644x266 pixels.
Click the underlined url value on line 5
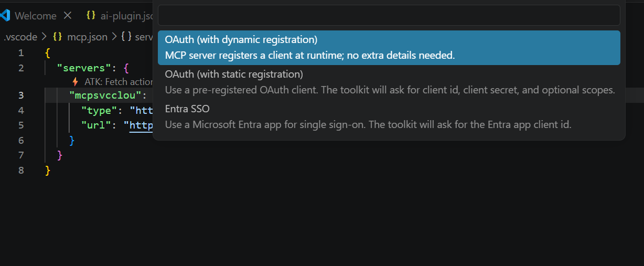(141, 125)
